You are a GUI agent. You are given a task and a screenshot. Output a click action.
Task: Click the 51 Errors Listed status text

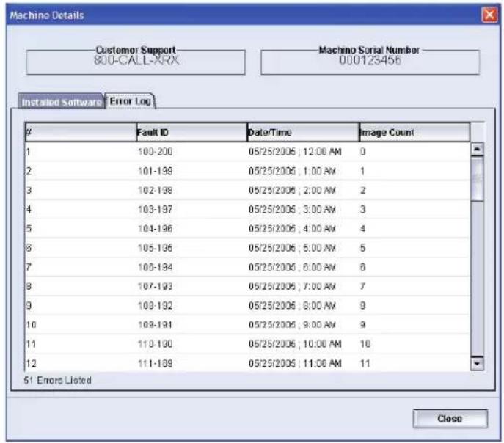57,381
